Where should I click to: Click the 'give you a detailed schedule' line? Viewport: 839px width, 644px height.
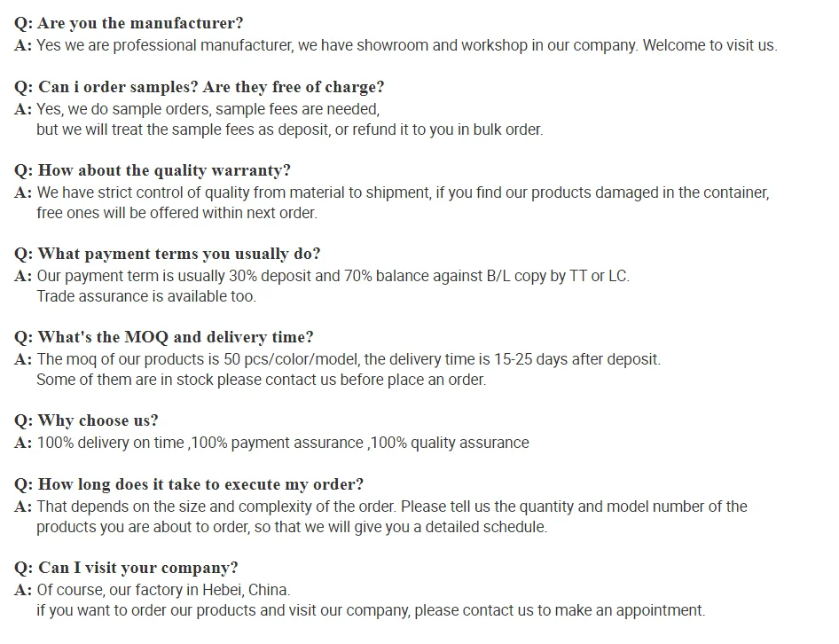click(292, 527)
